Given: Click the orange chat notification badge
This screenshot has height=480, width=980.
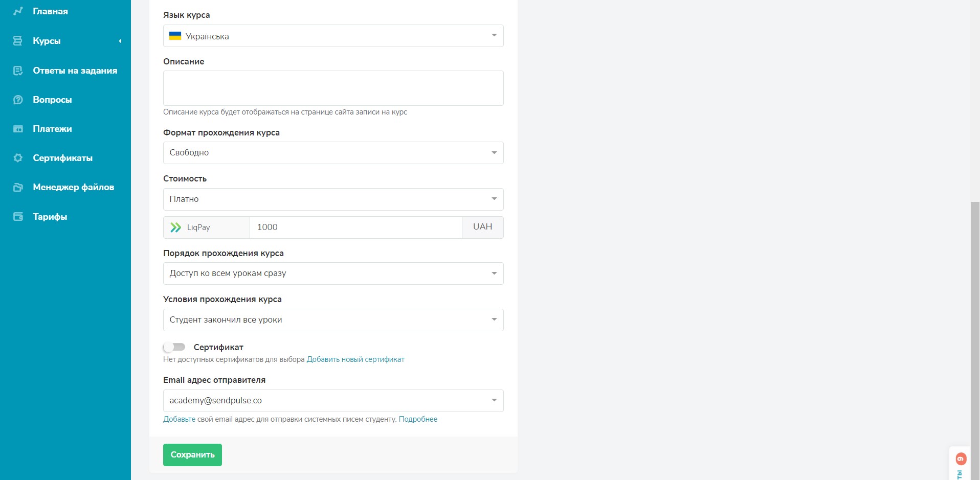Looking at the screenshot, I should (x=961, y=459).
